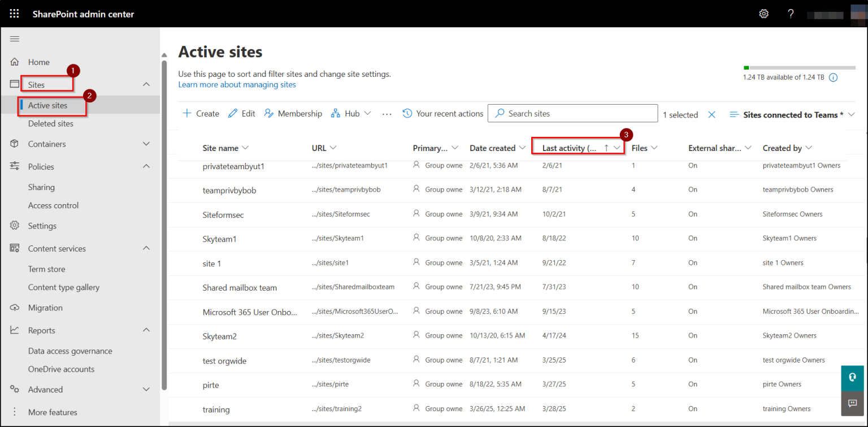Open the Skyteam1 site name link
The width and height of the screenshot is (868, 427).
click(x=220, y=238)
